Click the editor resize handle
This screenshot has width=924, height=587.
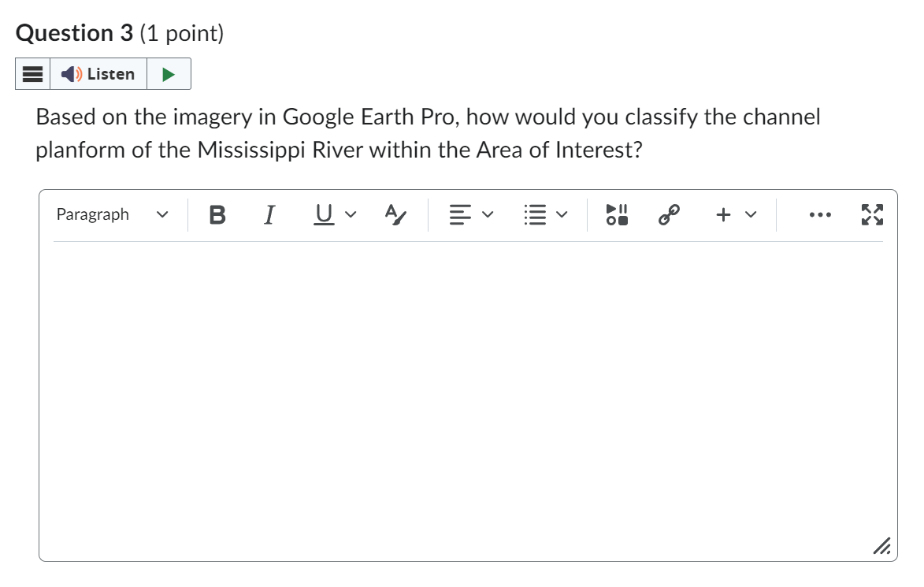[x=881, y=544]
